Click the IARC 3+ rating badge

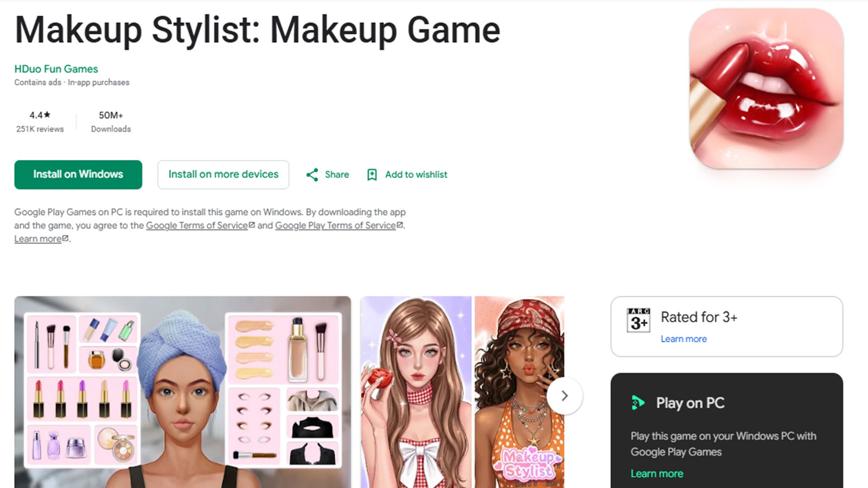(x=639, y=320)
